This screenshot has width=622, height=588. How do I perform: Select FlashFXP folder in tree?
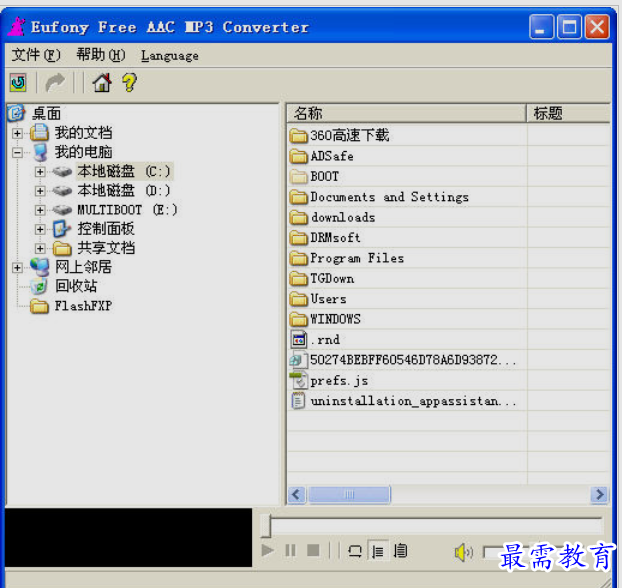pyautogui.click(x=83, y=306)
